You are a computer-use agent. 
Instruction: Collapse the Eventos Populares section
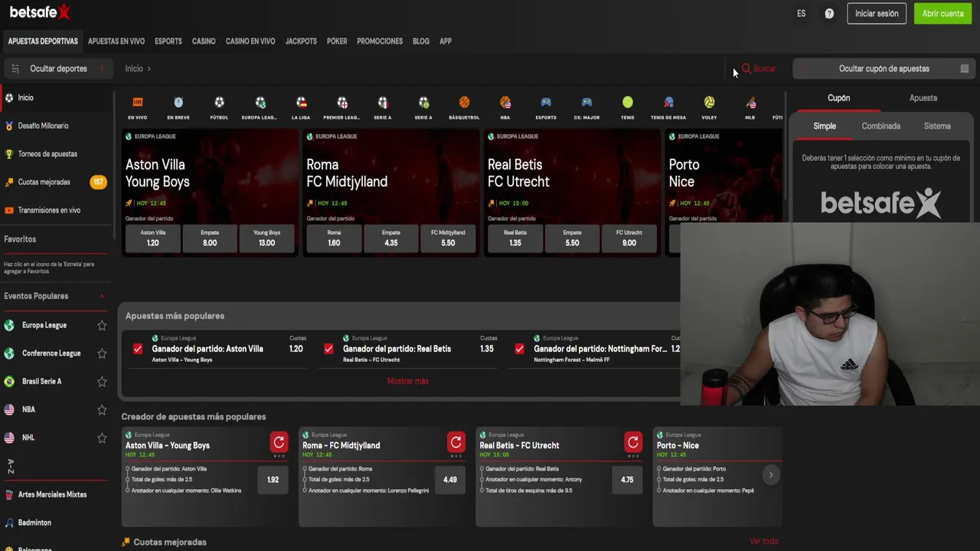coord(102,296)
